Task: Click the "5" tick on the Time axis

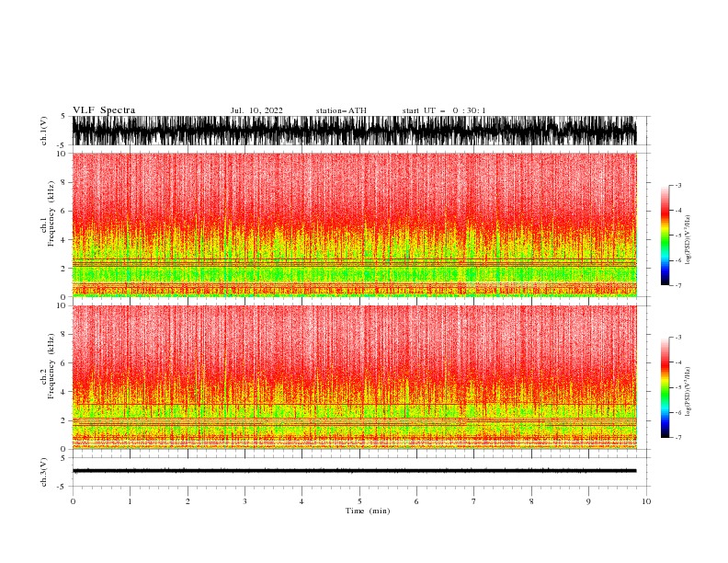Action: 359,501
